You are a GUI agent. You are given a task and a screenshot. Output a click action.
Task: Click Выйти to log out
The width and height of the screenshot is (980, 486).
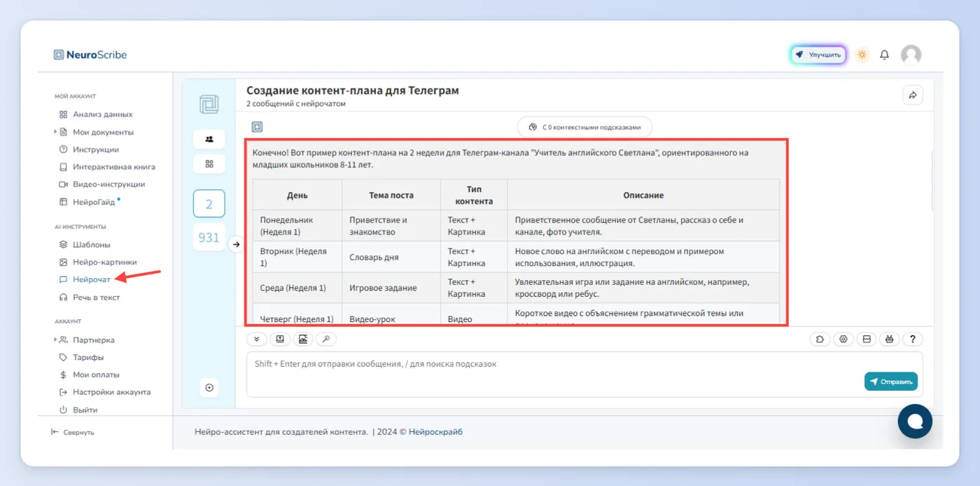(78, 410)
